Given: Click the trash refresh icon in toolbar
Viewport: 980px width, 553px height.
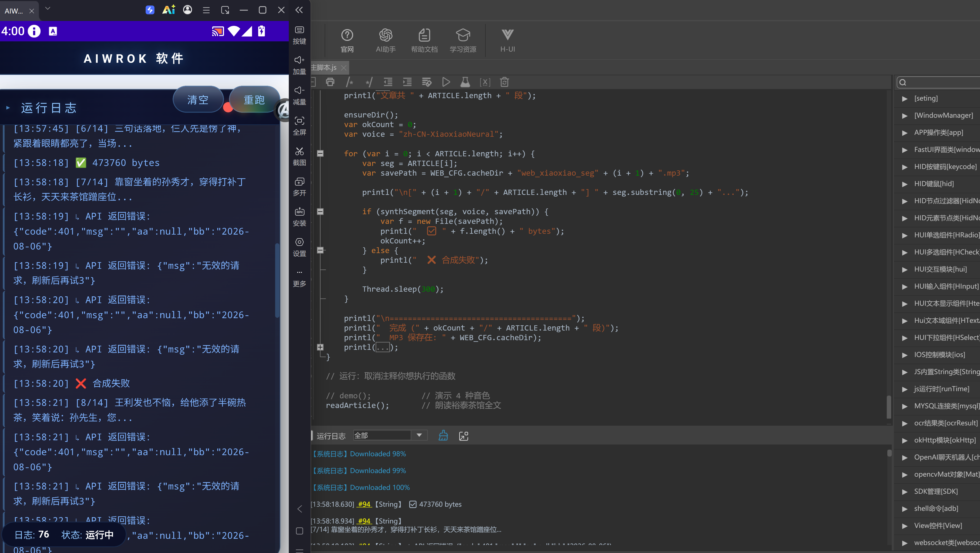Looking at the screenshot, I should point(504,82).
